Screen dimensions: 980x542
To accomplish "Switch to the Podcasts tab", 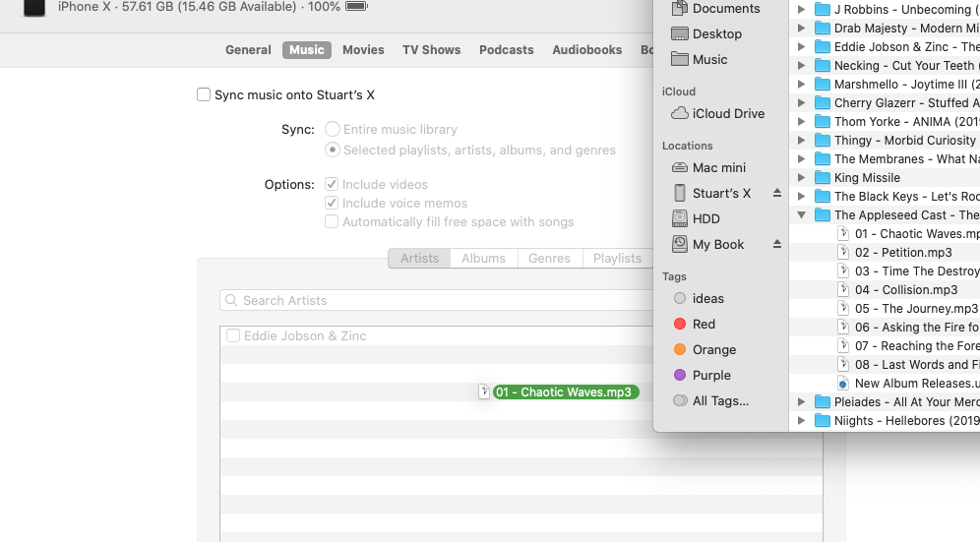I will 507,50.
